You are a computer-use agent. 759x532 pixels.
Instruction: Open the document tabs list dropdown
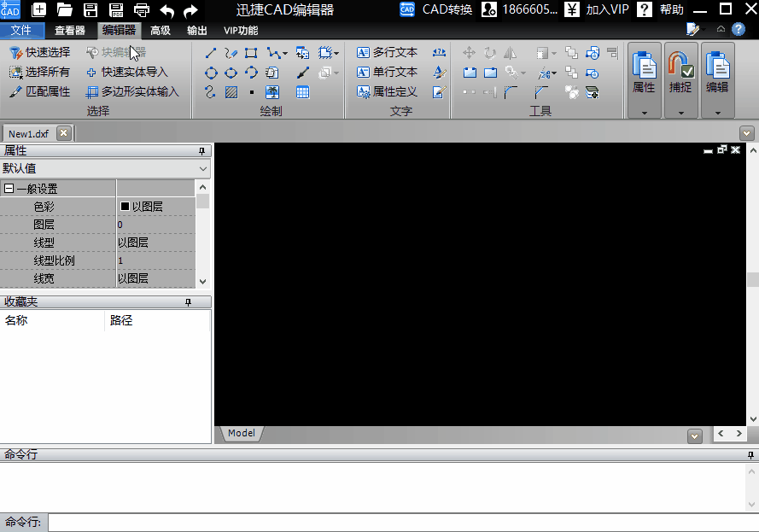coord(746,133)
